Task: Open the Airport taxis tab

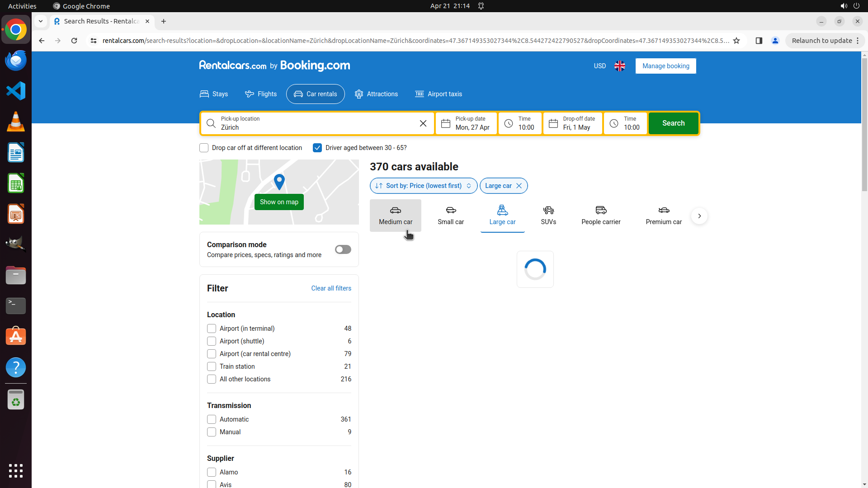Action: (438, 94)
